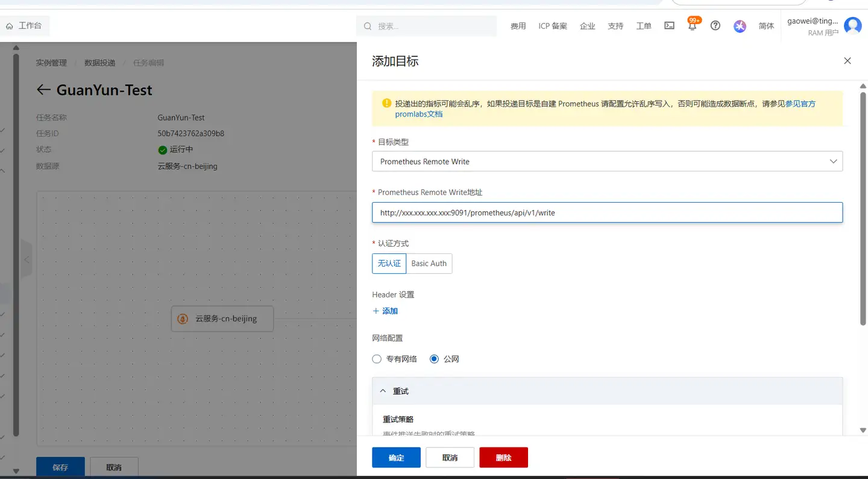Click the 工作台 home icon
The height and width of the screenshot is (479, 868).
(10, 26)
